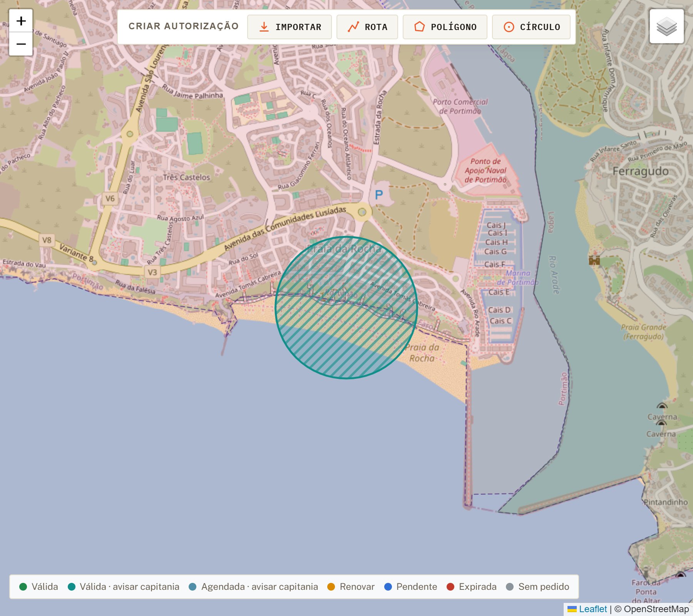The image size is (693, 616).
Task: Click the green Válida legend dot
Action: [23, 587]
